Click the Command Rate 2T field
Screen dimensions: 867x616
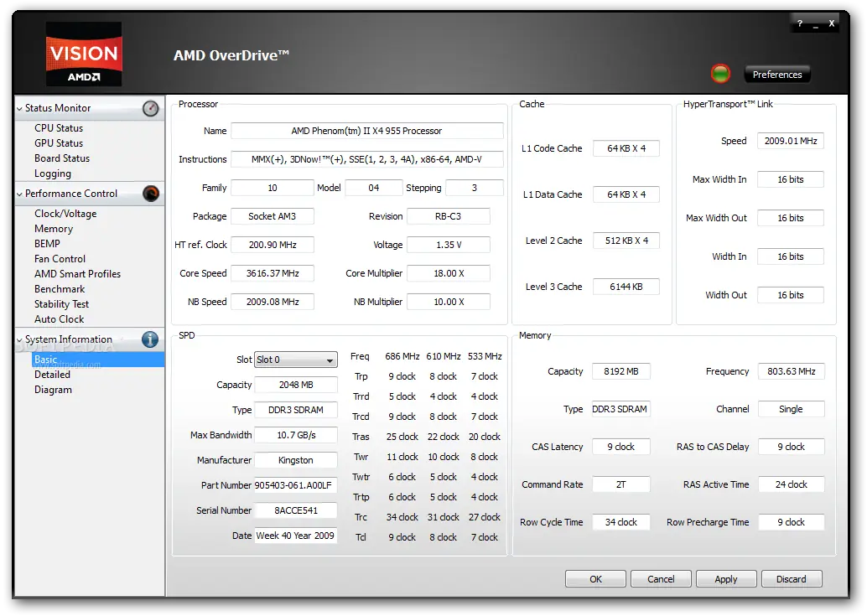(621, 484)
